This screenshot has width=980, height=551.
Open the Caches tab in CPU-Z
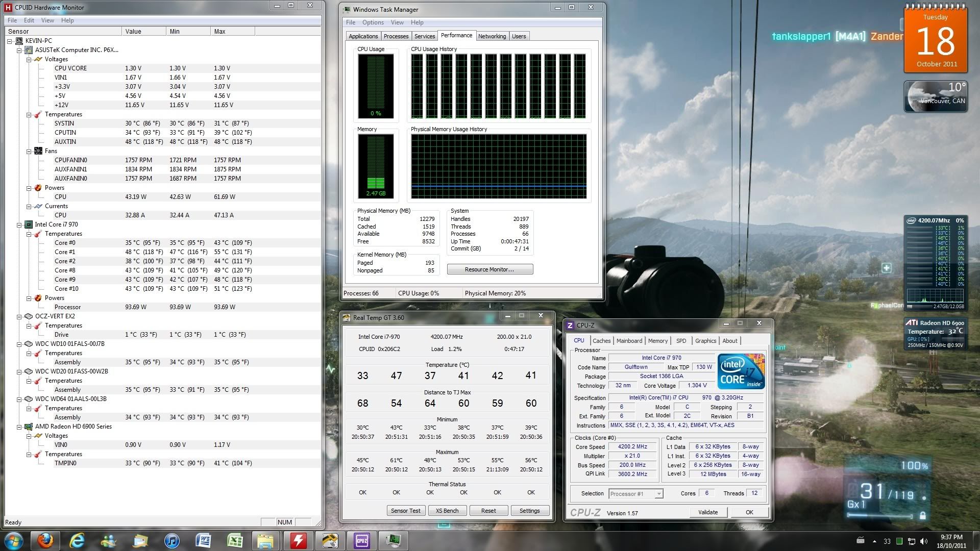[x=601, y=341]
